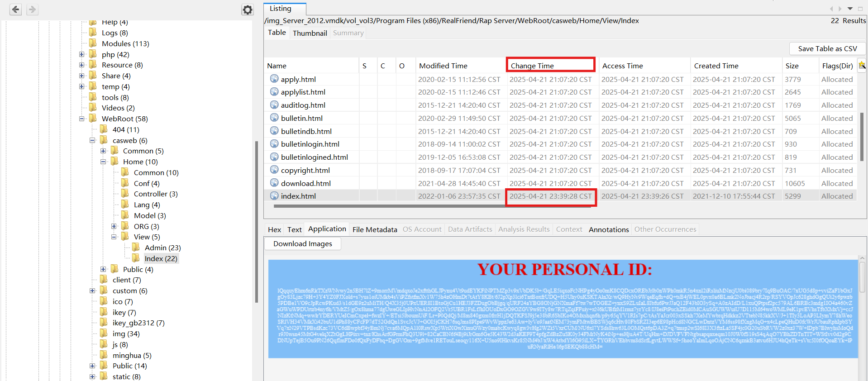Sort by Created Time column header

coord(735,66)
